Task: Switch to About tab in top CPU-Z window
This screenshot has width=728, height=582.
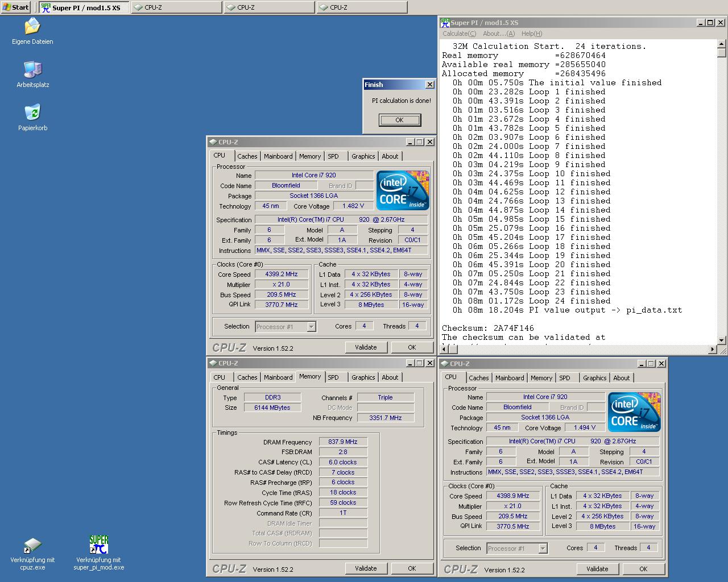Action: [390, 156]
